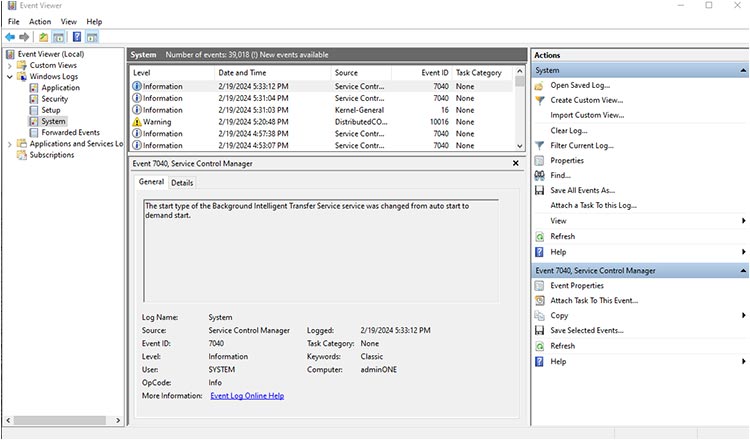Open the Action menu

coord(40,21)
